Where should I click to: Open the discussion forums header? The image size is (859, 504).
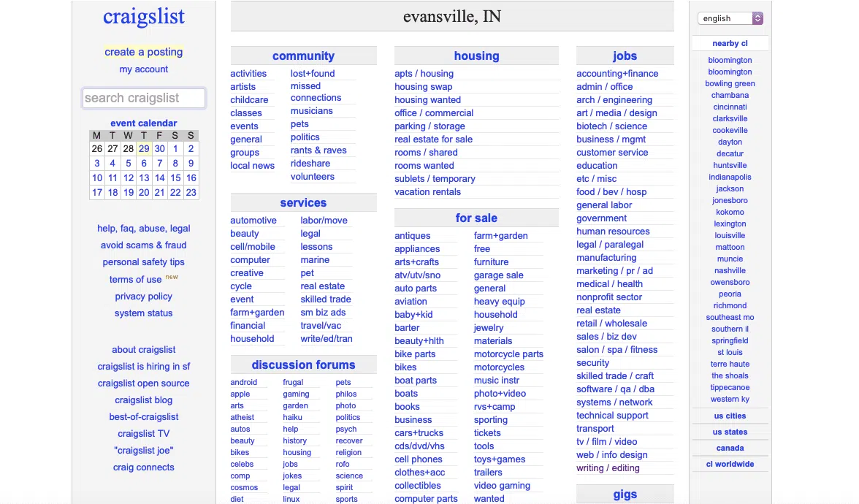[x=304, y=365]
